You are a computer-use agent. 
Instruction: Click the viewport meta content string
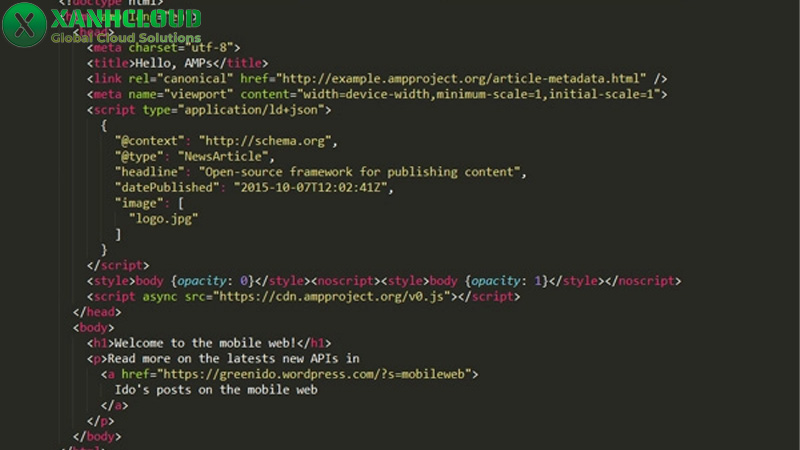point(479,94)
